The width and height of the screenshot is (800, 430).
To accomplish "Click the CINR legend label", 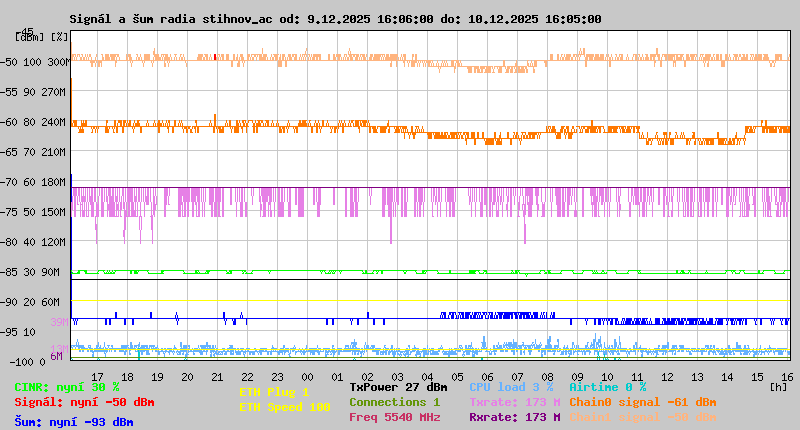I will pos(67,387).
